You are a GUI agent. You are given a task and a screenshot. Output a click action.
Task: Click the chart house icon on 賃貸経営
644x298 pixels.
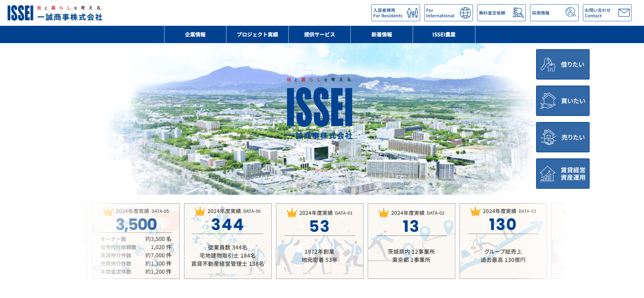click(x=547, y=174)
